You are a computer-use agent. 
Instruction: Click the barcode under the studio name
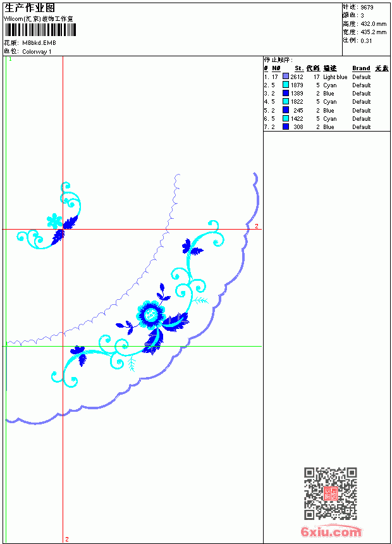pos(40,30)
